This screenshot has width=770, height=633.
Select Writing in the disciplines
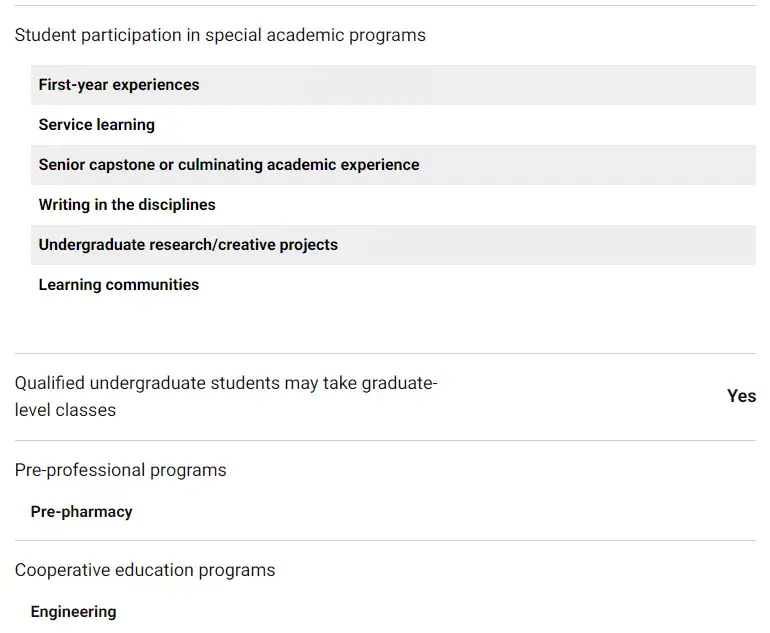(x=127, y=205)
